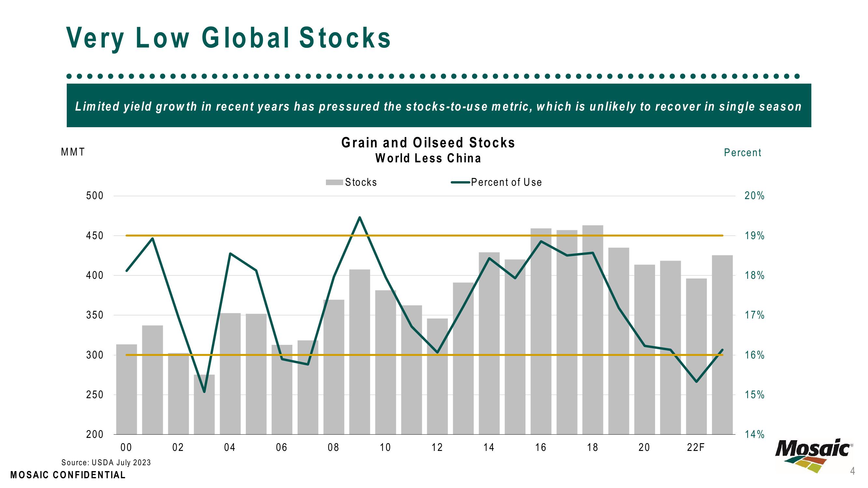Click the stocks bar for year 12
The height and width of the screenshot is (488, 868).
tap(437, 376)
